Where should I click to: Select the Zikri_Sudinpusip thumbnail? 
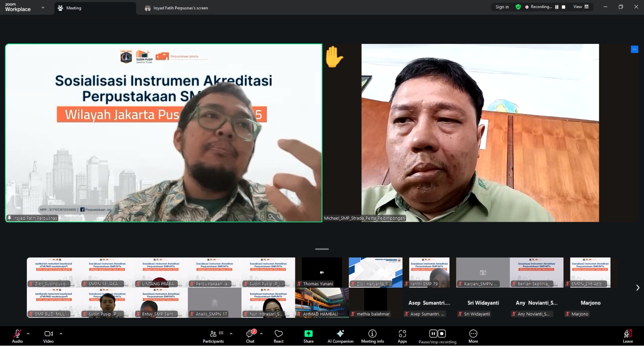[x=54, y=272]
